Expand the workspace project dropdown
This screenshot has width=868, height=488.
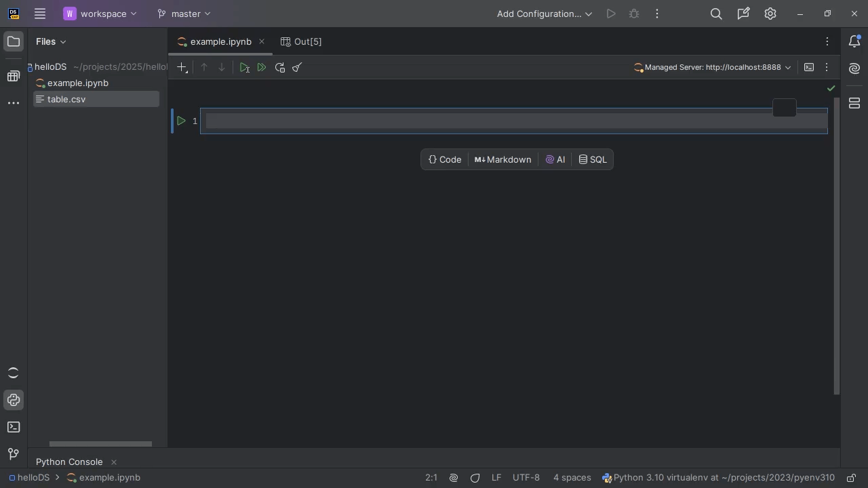coord(100,14)
